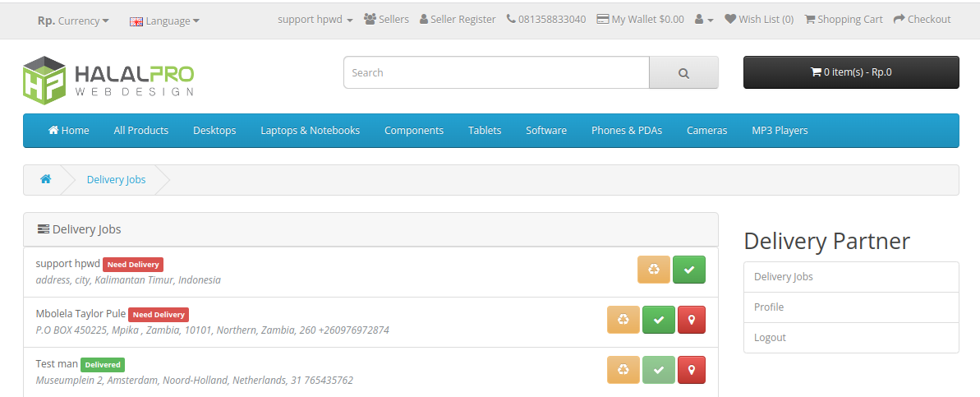The width and height of the screenshot is (980, 397).
Task: Click red location pin for Mbolela Taylor Pule
Action: click(x=692, y=320)
